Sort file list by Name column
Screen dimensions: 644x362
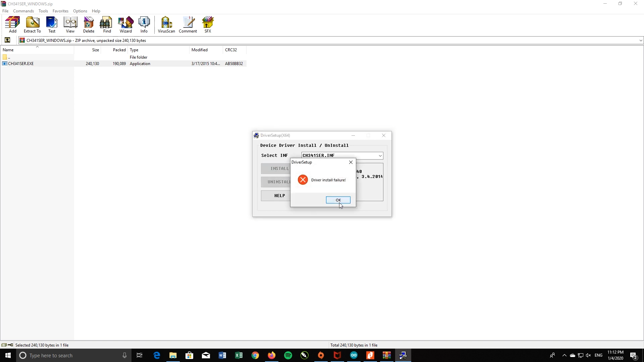[37, 50]
